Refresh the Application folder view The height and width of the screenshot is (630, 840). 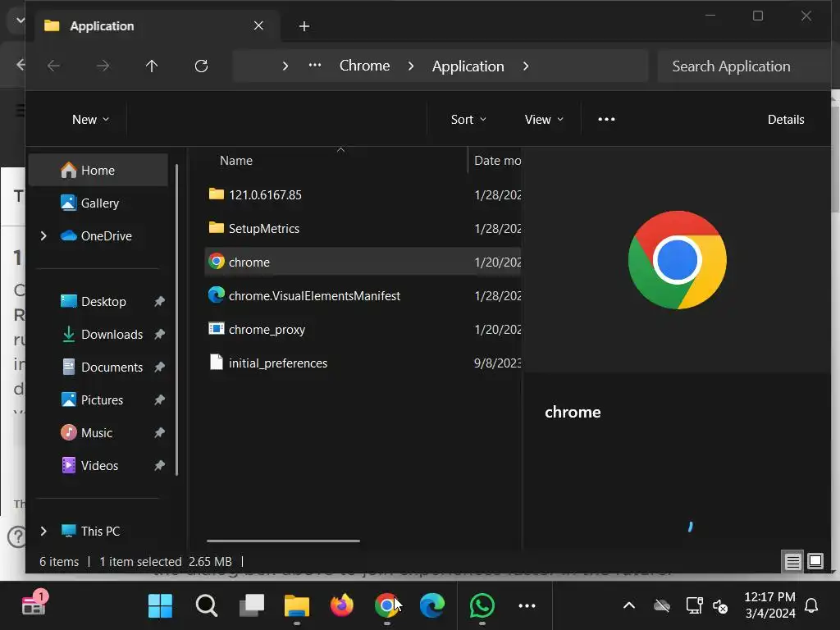(202, 66)
